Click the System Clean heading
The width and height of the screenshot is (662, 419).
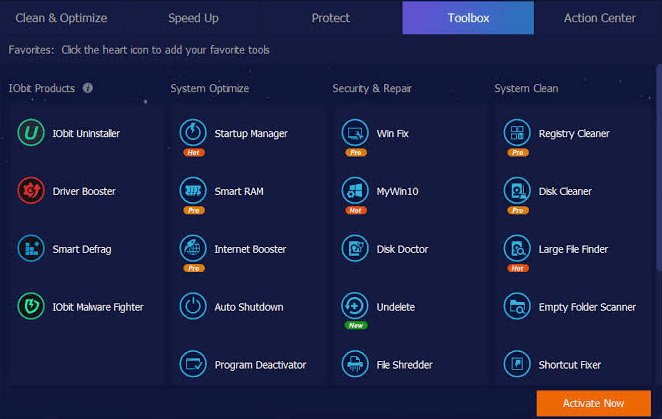tap(526, 88)
